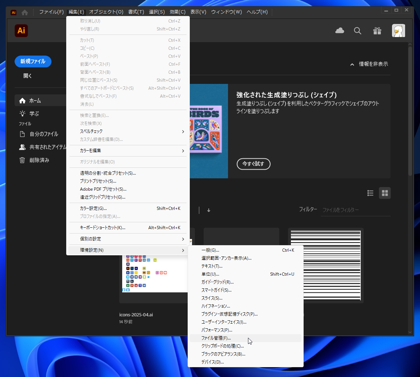The width and height of the screenshot is (420, 377).
Task: Switch to grid view layout icon
Action: pos(385,193)
